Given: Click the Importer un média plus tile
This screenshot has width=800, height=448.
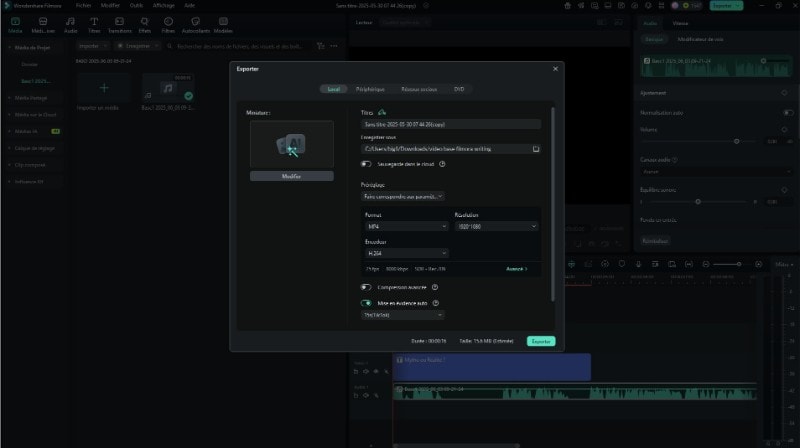Looking at the screenshot, I should (104, 88).
